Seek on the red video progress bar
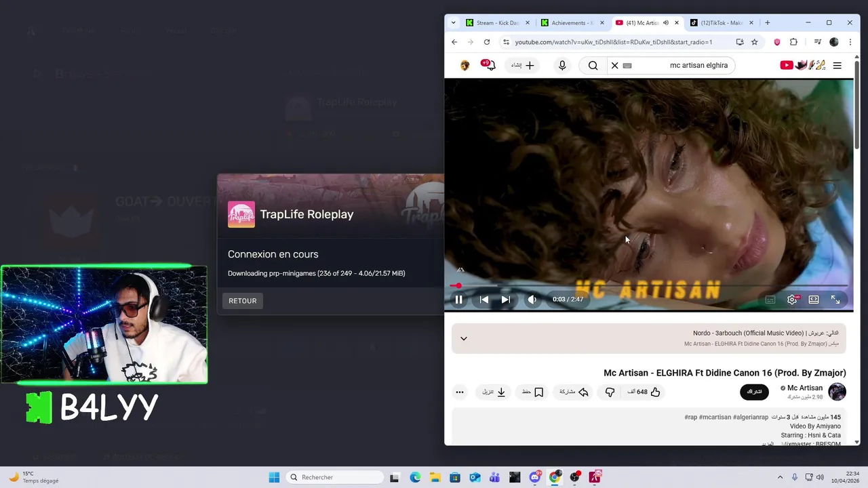 coord(649,285)
